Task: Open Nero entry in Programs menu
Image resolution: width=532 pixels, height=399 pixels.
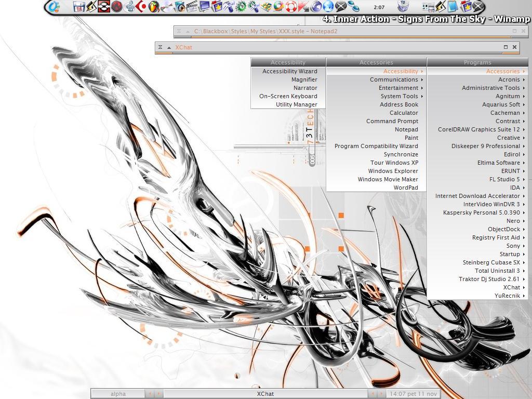Action: pos(477,221)
